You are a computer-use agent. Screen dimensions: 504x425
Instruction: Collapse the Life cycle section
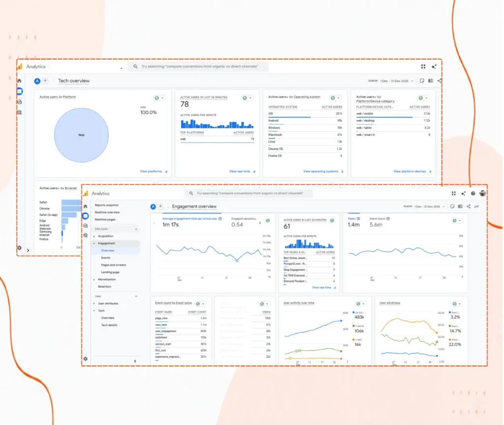pyautogui.click(x=136, y=229)
